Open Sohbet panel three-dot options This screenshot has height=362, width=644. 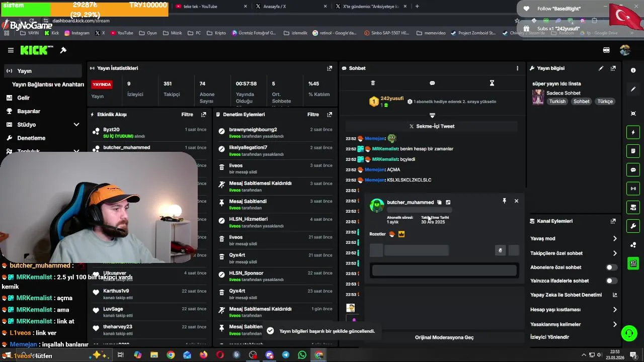(517, 68)
